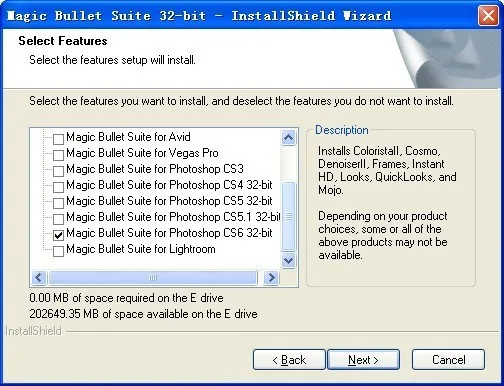Viewport: 504px width, 386px height.
Task: Tick the Photoshop CS5.1 32-bit checkbox
Action: point(58,219)
